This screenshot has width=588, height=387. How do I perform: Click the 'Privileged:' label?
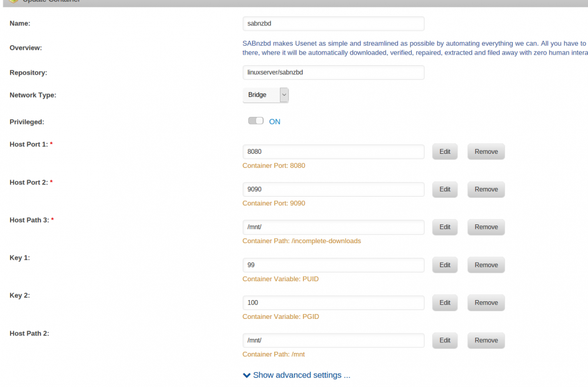pyautogui.click(x=27, y=122)
